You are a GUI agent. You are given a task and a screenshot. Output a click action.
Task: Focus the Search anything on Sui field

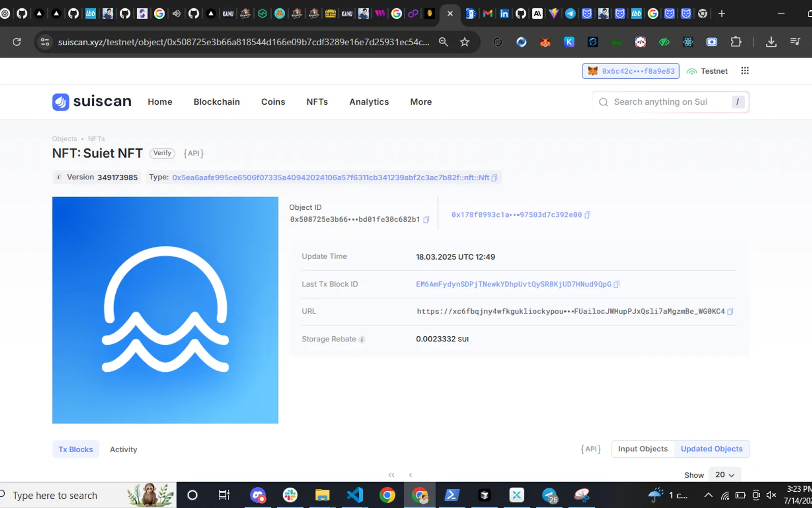670,102
